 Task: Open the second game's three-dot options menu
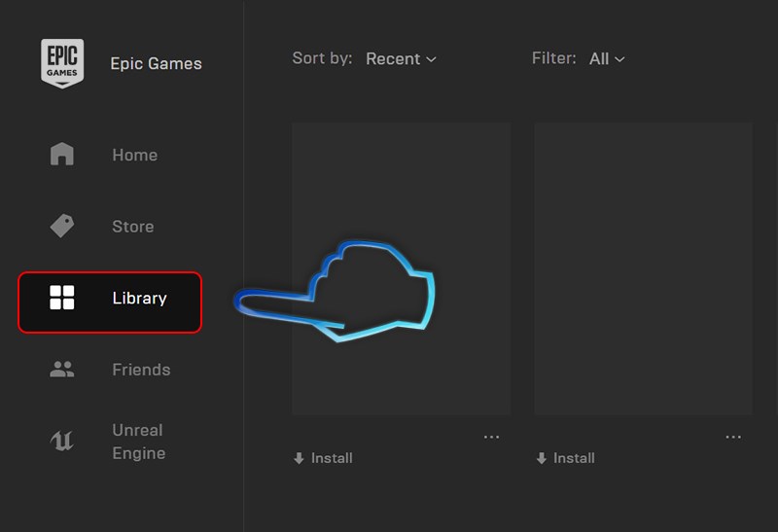[x=733, y=437]
